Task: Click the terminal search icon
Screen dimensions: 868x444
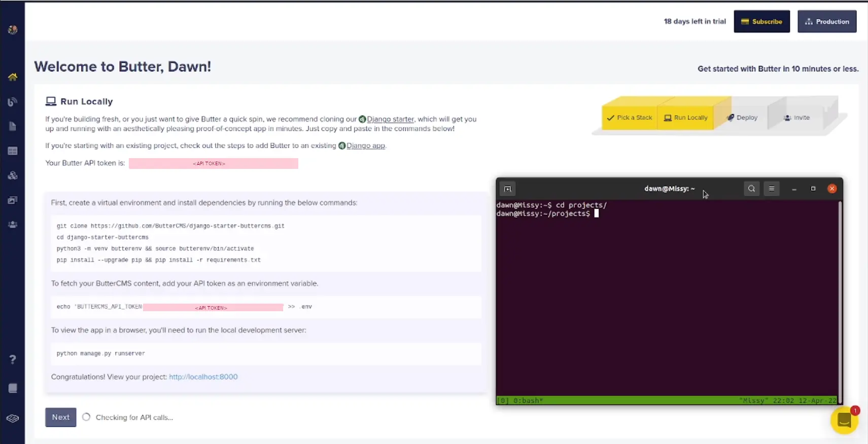Action: pos(751,189)
